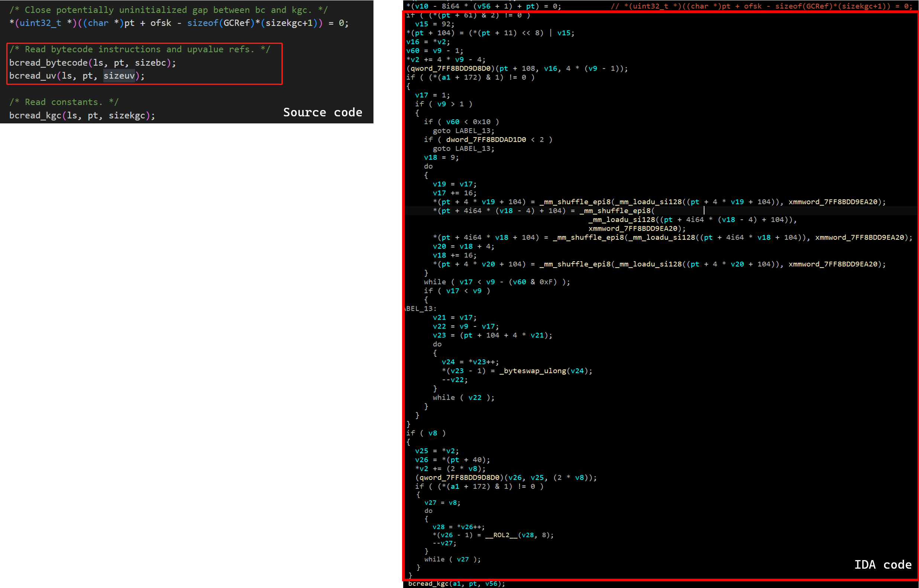This screenshot has width=919, height=588.
Task: Click the line "v24 = *v23++;"
Action: pos(470,362)
